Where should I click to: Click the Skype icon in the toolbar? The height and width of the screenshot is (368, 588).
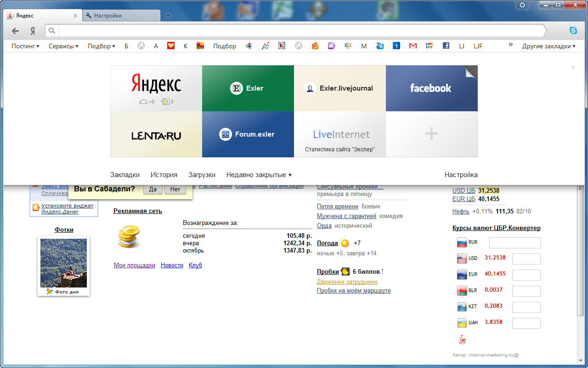point(573,31)
